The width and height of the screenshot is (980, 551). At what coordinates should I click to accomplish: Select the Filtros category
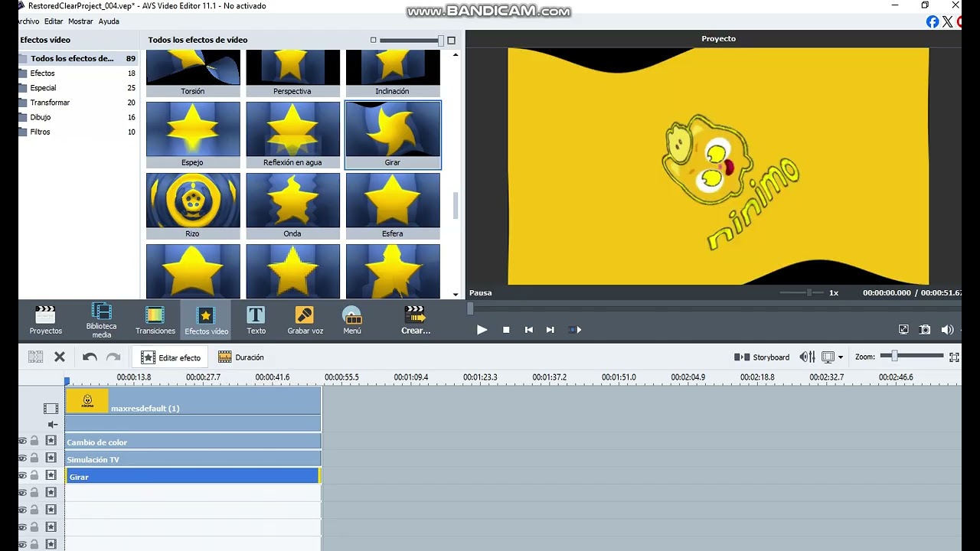(x=78, y=132)
